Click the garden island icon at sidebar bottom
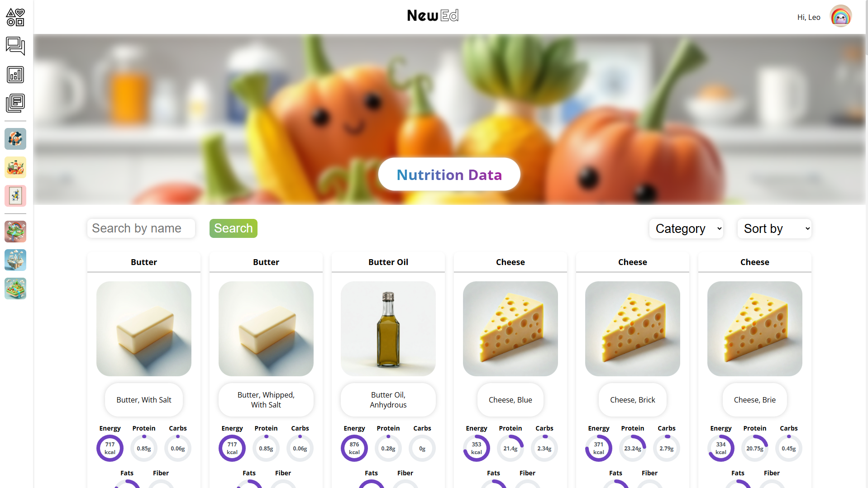The width and height of the screenshot is (868, 488). [x=15, y=289]
